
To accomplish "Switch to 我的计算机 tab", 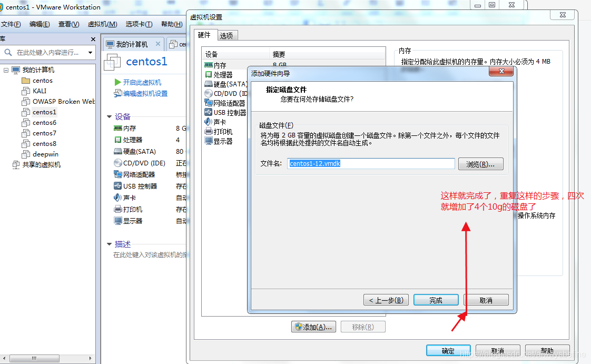I will 132,44.
